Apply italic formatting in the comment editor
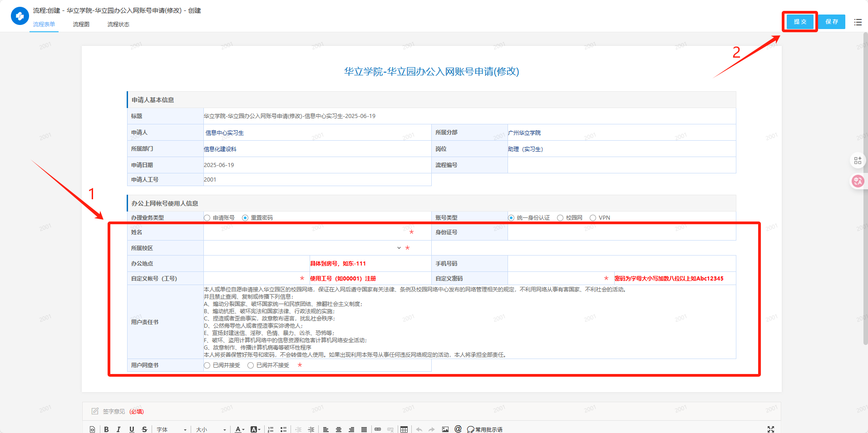The image size is (868, 433). [x=118, y=429]
